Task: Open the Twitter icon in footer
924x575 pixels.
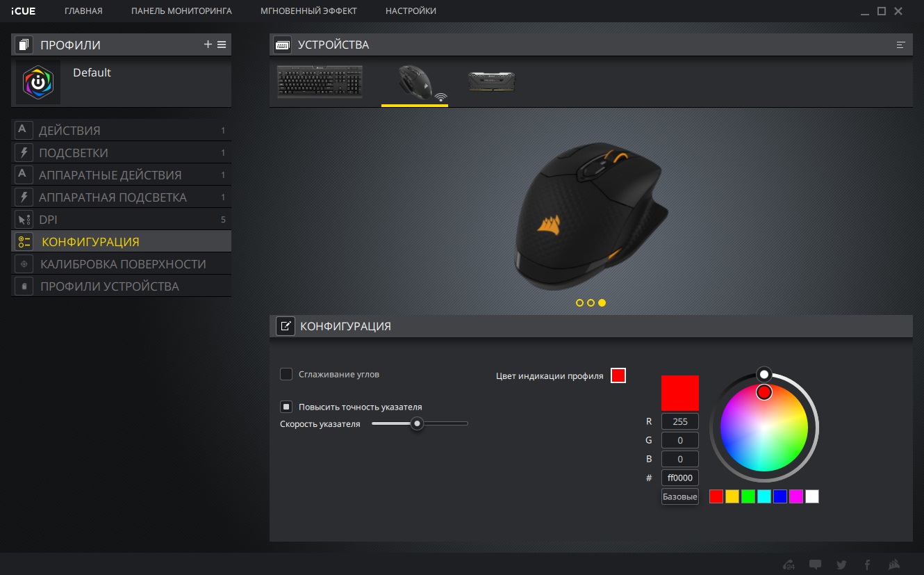Action: (x=841, y=565)
